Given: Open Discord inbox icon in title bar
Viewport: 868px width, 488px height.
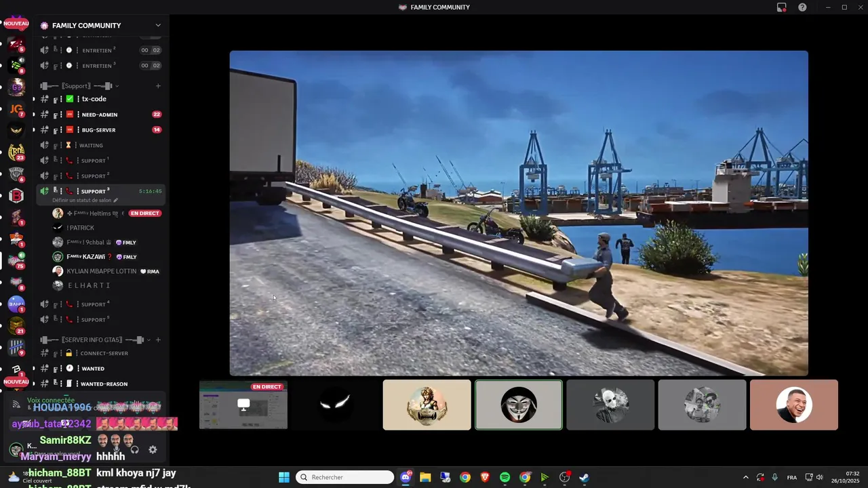Looking at the screenshot, I should pyautogui.click(x=782, y=7).
